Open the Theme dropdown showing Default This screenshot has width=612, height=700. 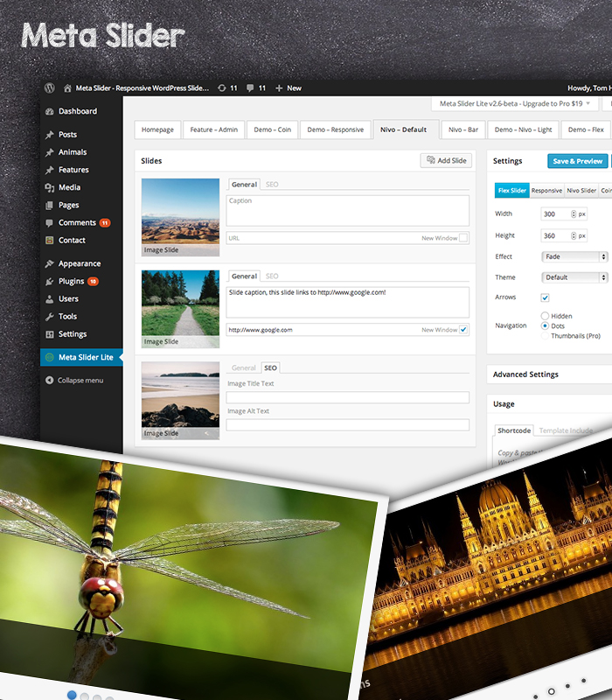click(574, 277)
